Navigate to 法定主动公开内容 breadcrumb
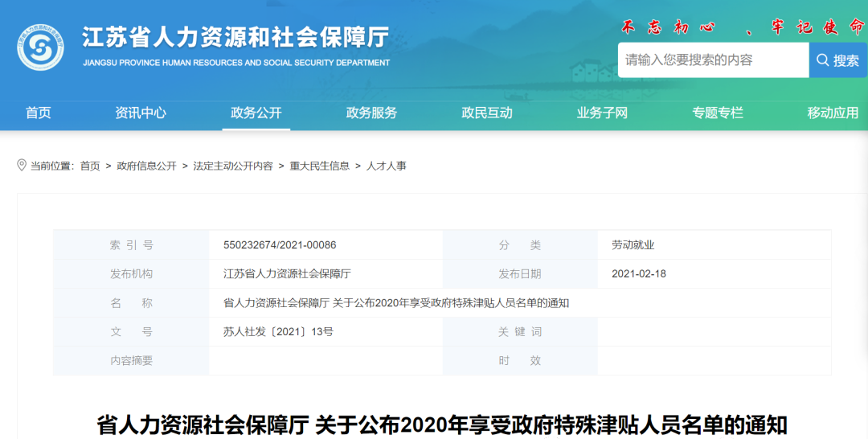The image size is (868, 439). click(x=233, y=166)
